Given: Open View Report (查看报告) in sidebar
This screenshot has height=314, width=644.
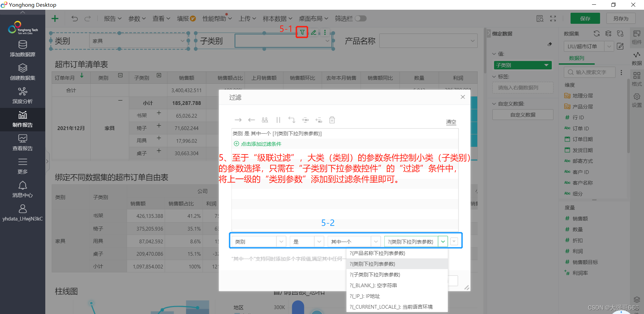Looking at the screenshot, I should tap(22, 143).
